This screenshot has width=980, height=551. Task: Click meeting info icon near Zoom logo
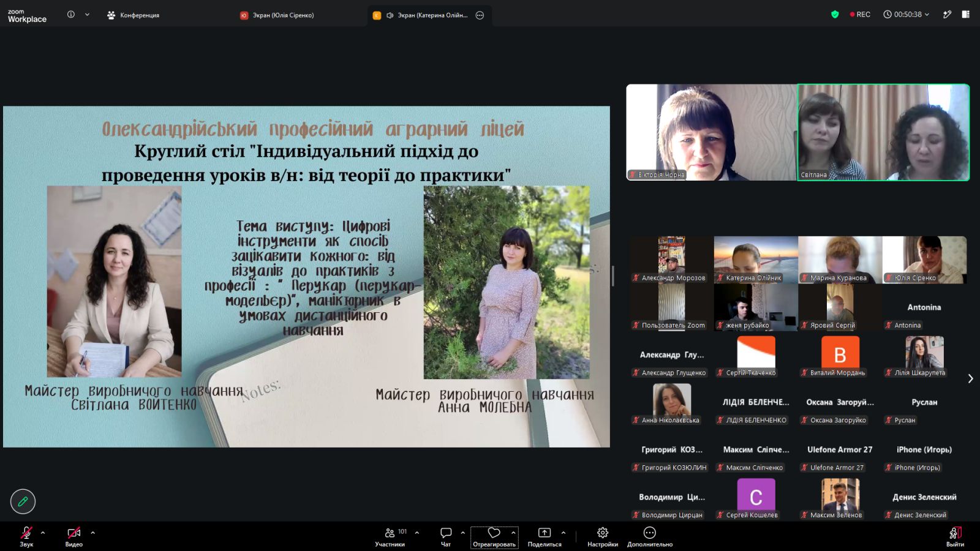pyautogui.click(x=71, y=15)
